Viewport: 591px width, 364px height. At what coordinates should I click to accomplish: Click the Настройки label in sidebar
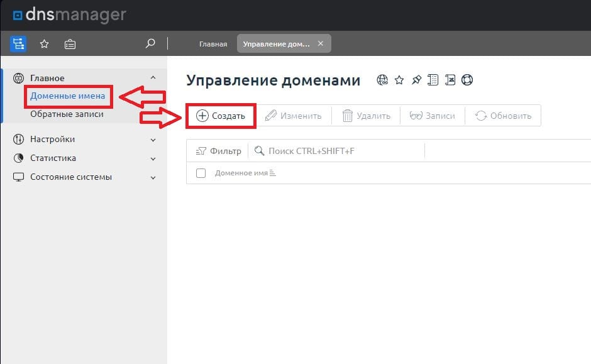tap(52, 139)
